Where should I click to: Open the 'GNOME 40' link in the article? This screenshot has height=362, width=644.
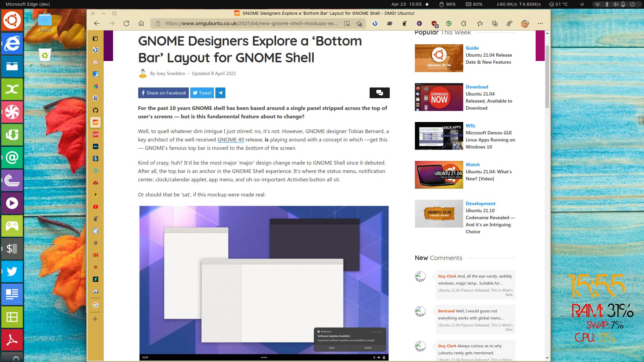[x=231, y=140]
